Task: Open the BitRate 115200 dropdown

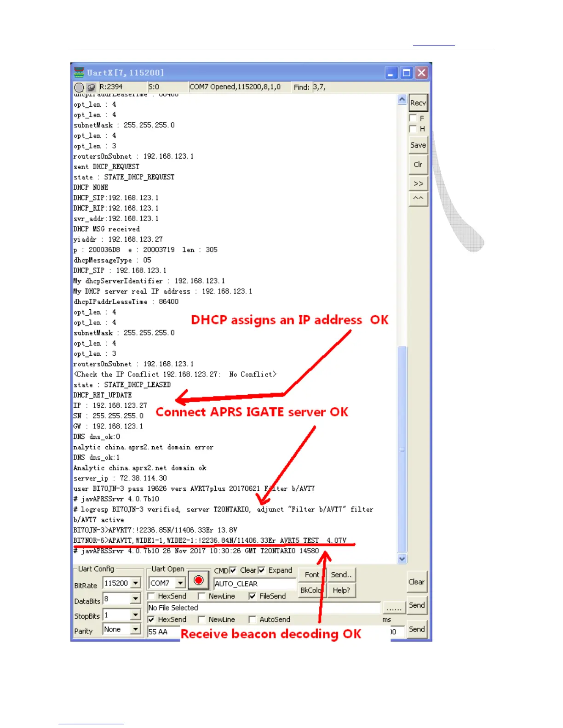Action: [x=136, y=583]
